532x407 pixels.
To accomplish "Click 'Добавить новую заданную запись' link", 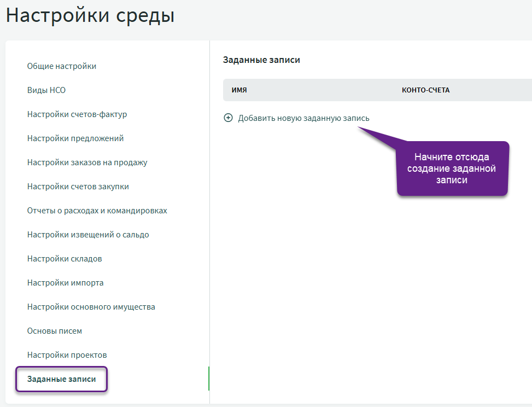I will 303,118.
